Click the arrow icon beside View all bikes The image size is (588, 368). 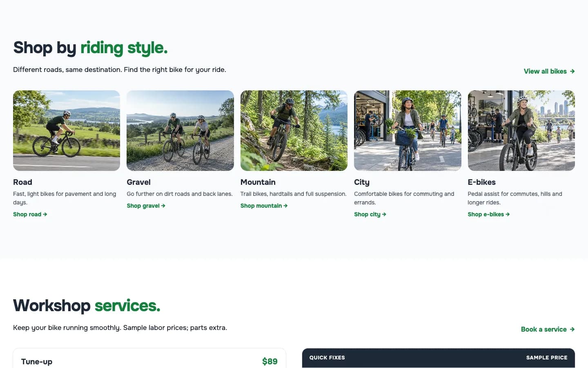pos(572,71)
